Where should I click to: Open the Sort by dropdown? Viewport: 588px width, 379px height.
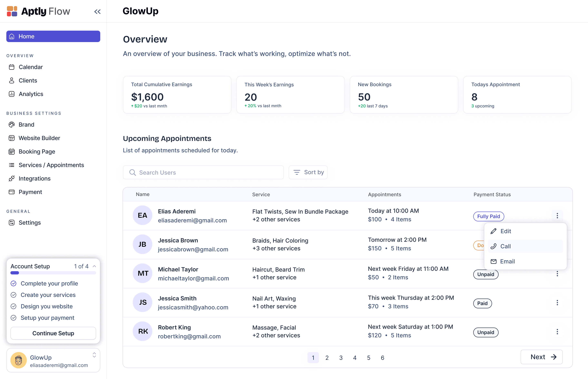coord(308,172)
